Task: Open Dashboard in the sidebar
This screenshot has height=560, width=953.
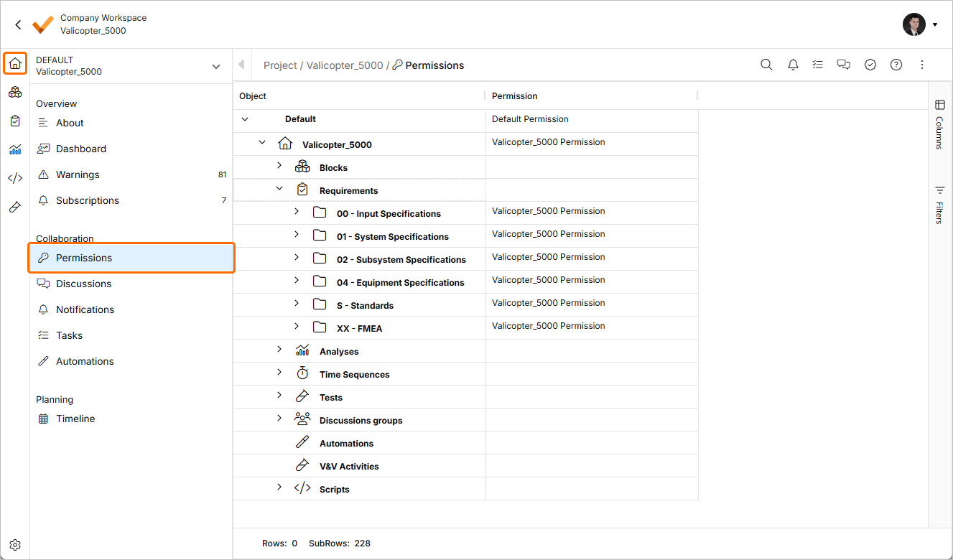Action: click(x=81, y=149)
